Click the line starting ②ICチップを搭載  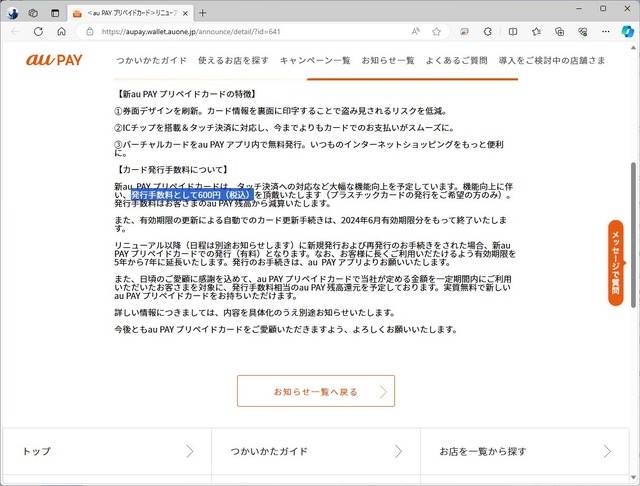(284, 128)
